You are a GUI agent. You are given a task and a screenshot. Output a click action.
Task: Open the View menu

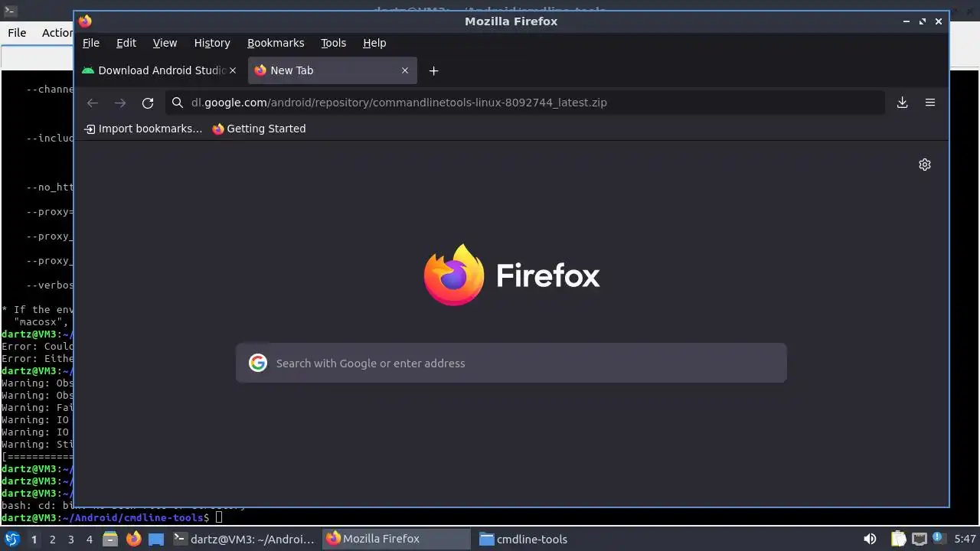[165, 43]
